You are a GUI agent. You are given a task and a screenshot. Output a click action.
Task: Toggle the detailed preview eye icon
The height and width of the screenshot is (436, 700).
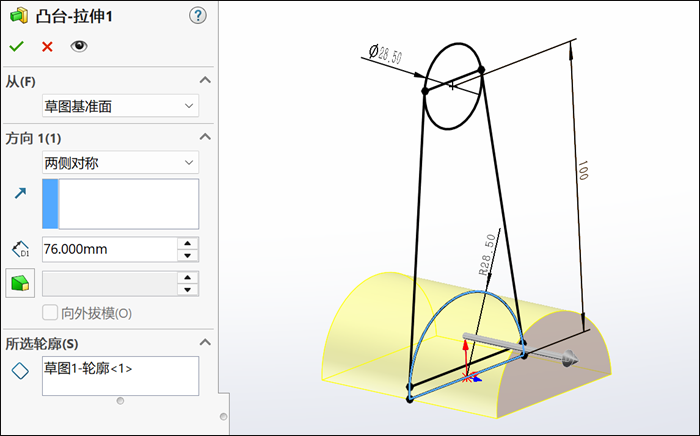(x=78, y=46)
